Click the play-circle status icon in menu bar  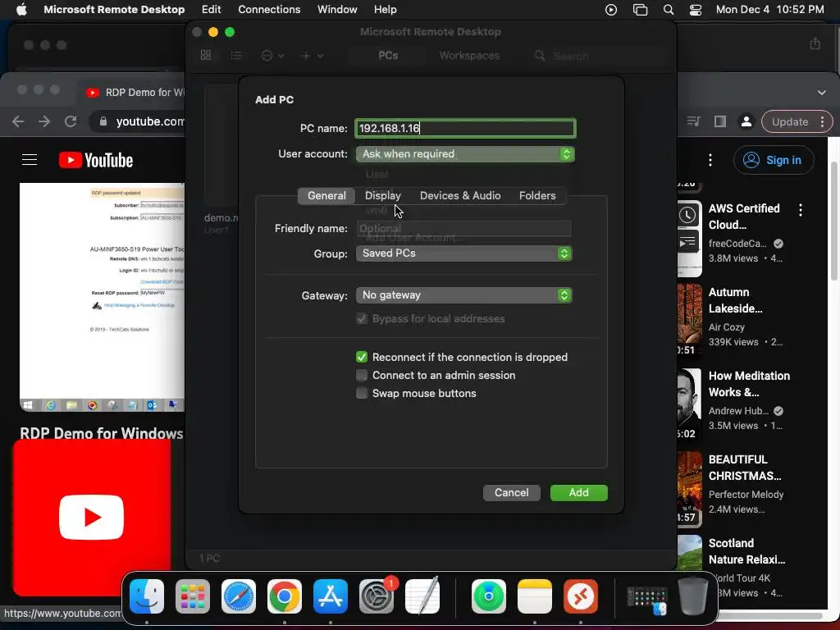(610, 10)
